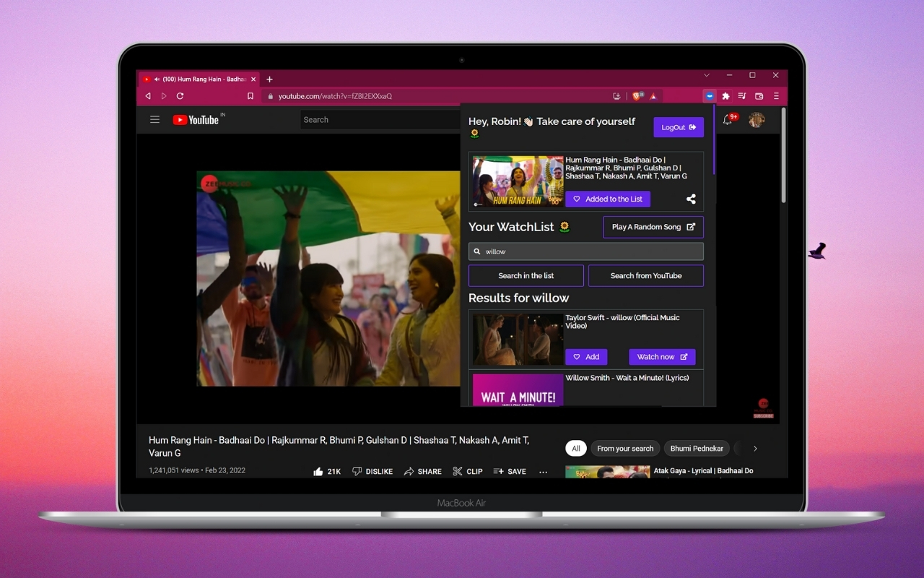Select the Bhumi Pednekar chip
Viewport: 924px width, 578px height.
[697, 449]
